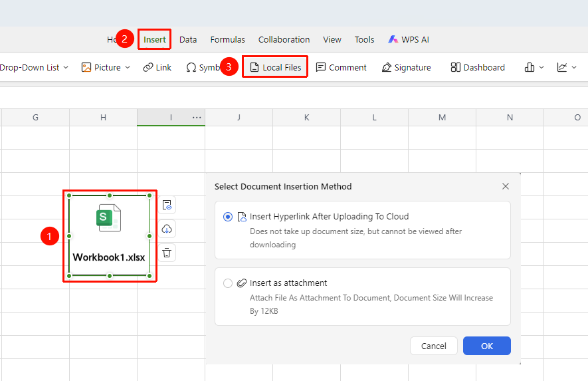Screen dimensions: 588x381
Task: Select the Tools tab
Action: point(365,39)
